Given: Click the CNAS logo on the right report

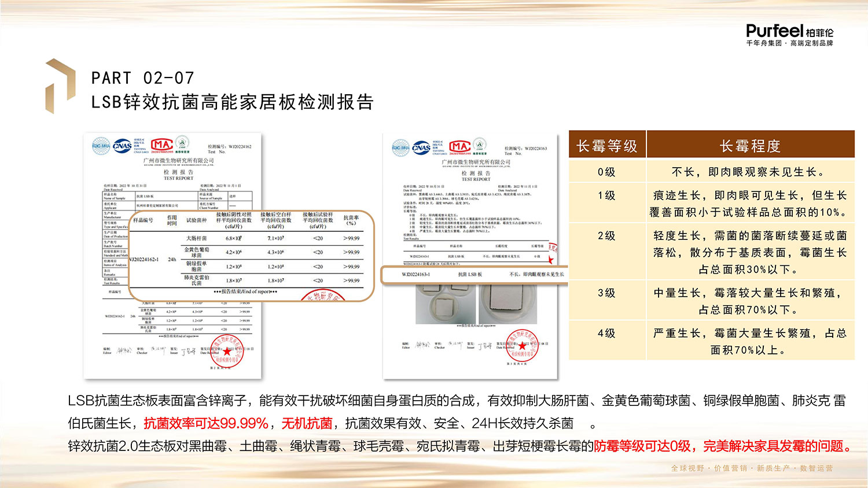Looking at the screenshot, I should [421, 148].
